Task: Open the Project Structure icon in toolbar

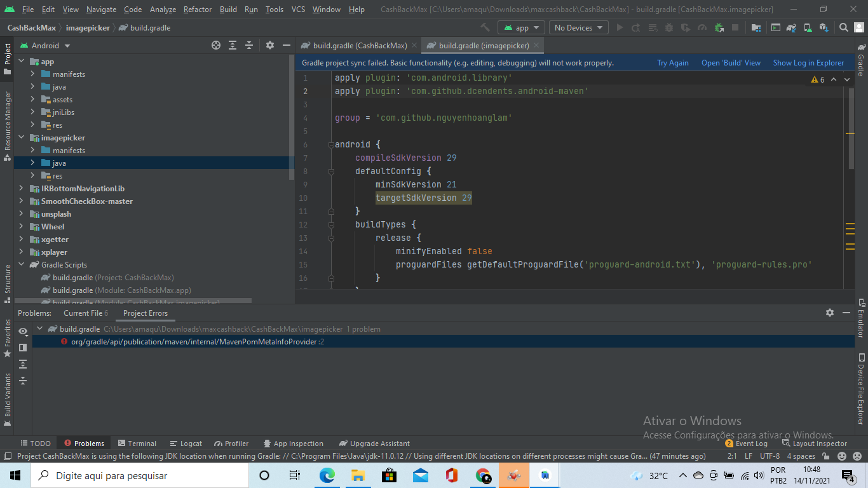Action: point(756,28)
